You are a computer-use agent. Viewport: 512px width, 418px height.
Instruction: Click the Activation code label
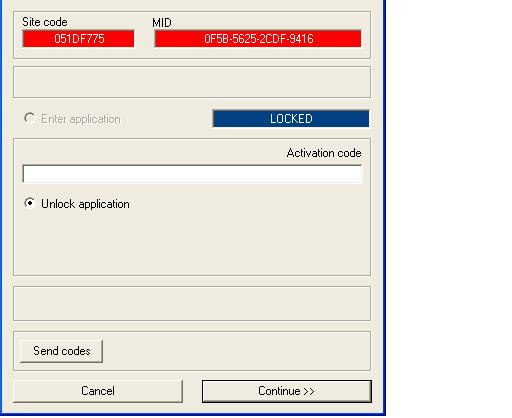coord(324,153)
